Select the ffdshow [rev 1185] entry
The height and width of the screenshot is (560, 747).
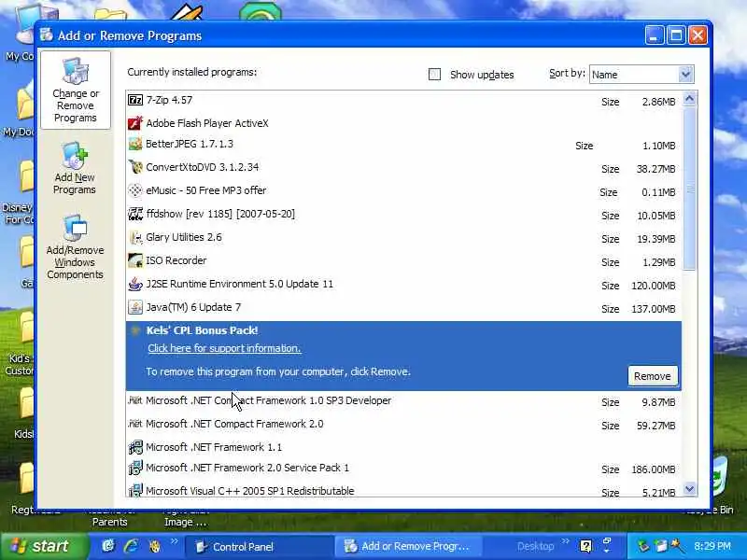click(x=404, y=215)
